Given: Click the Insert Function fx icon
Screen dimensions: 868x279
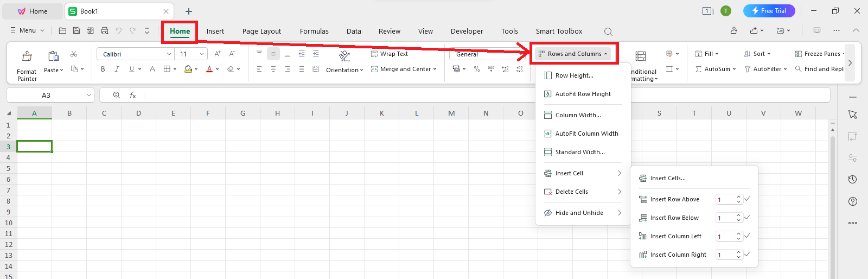Looking at the screenshot, I should pyautogui.click(x=132, y=95).
